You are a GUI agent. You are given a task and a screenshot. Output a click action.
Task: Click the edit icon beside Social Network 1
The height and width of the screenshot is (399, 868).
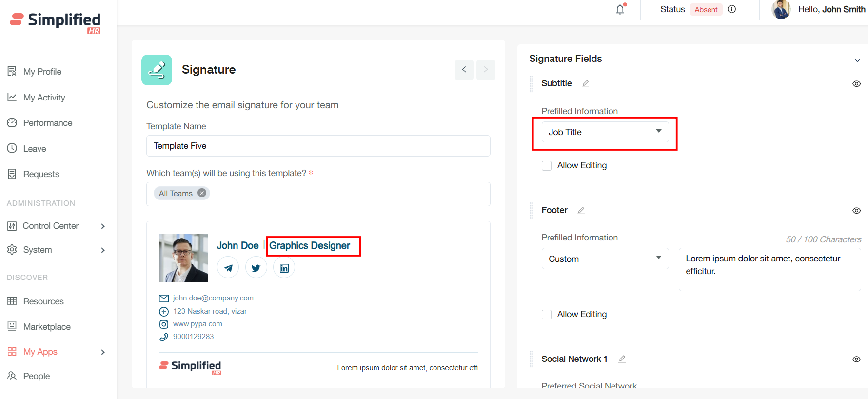622,359
